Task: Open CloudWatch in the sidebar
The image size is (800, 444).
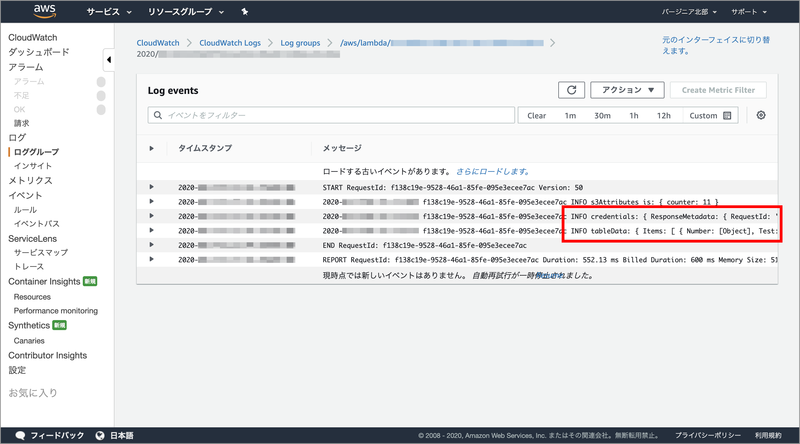Action: pyautogui.click(x=33, y=37)
